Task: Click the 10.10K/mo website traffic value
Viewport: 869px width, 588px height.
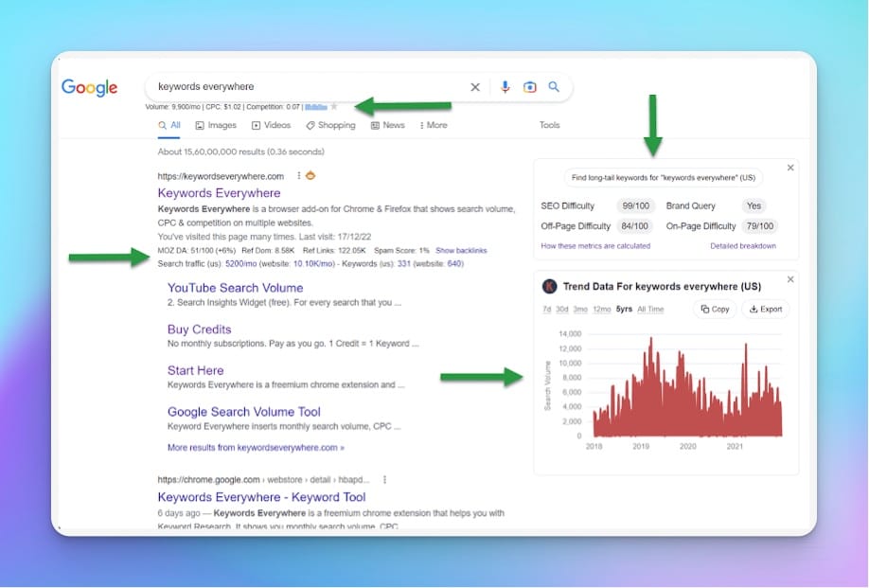Action: (x=313, y=264)
